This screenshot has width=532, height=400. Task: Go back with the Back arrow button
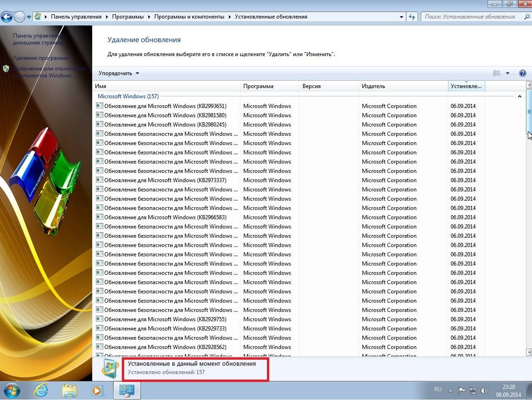point(6,17)
